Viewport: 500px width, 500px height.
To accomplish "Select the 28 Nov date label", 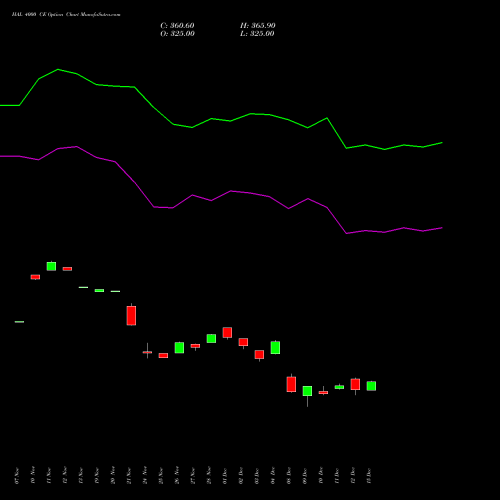I will tap(209, 476).
